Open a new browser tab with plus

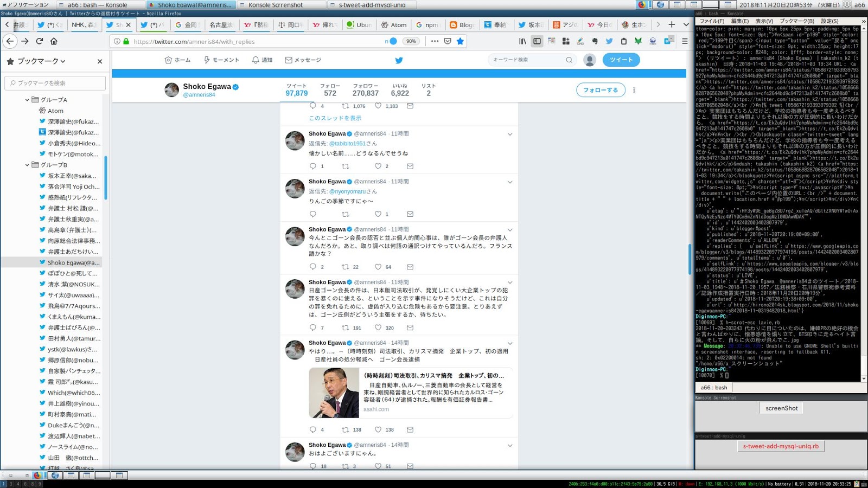tap(672, 24)
